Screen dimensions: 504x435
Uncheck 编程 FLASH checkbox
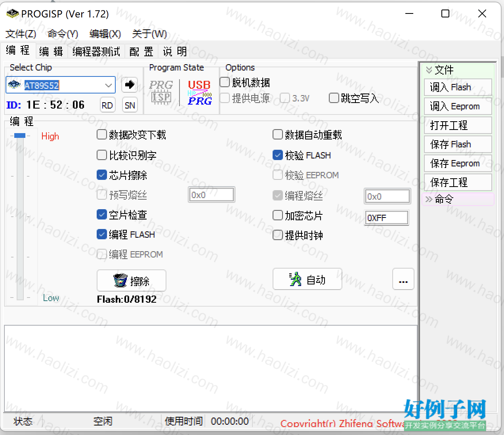pyautogui.click(x=102, y=234)
